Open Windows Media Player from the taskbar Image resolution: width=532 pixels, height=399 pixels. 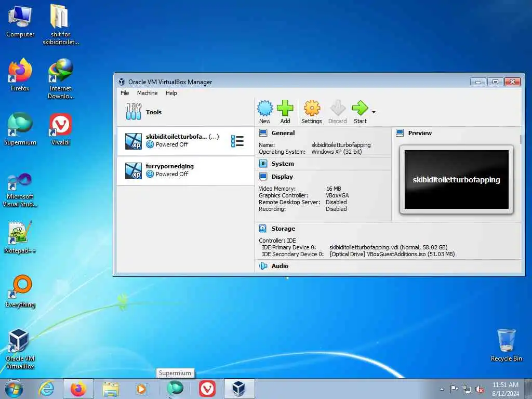coord(141,389)
